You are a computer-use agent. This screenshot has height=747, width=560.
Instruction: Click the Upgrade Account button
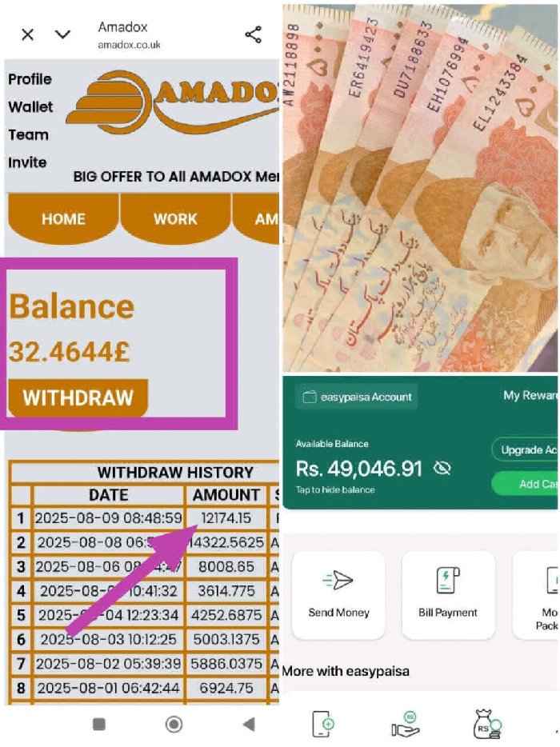tap(526, 449)
